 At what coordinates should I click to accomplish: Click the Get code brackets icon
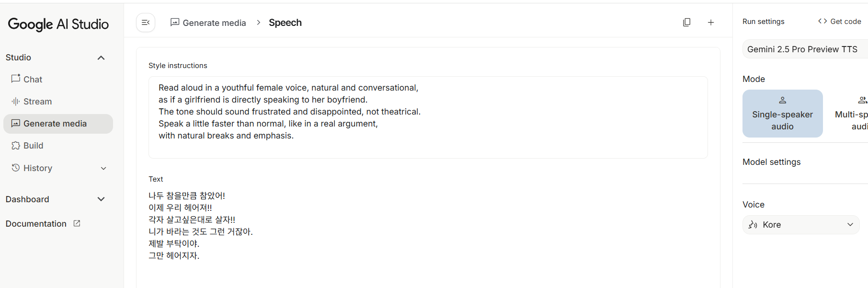coord(822,21)
